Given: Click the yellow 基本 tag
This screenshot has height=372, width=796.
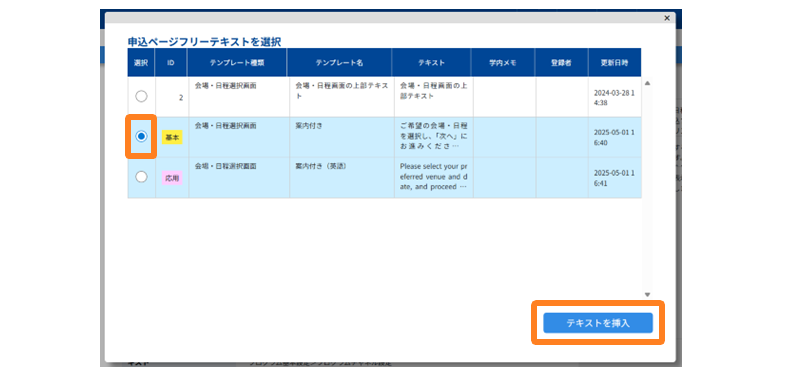Looking at the screenshot, I should pos(172,138).
